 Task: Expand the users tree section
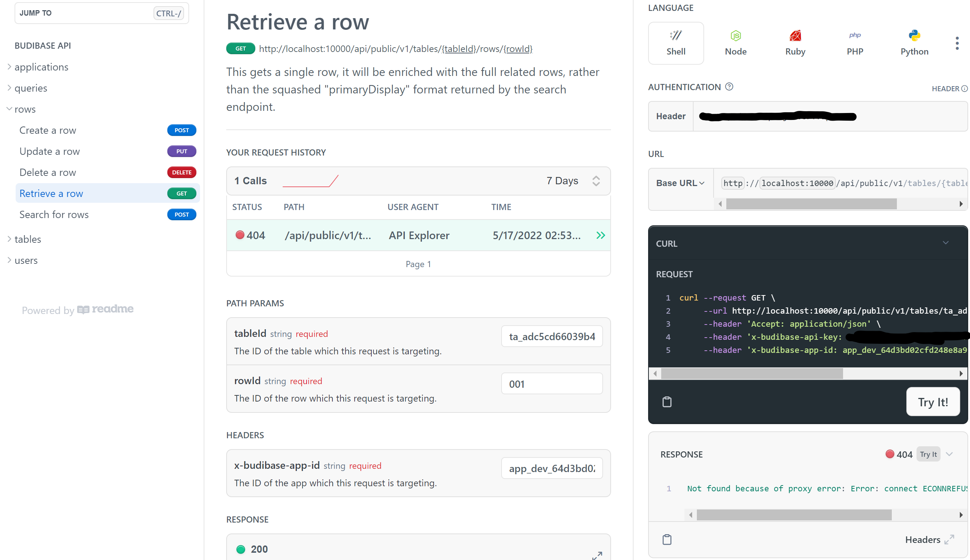point(9,260)
